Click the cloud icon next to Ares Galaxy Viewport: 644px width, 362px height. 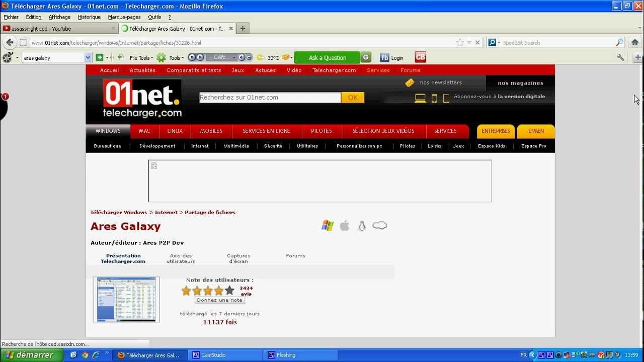tap(380, 225)
